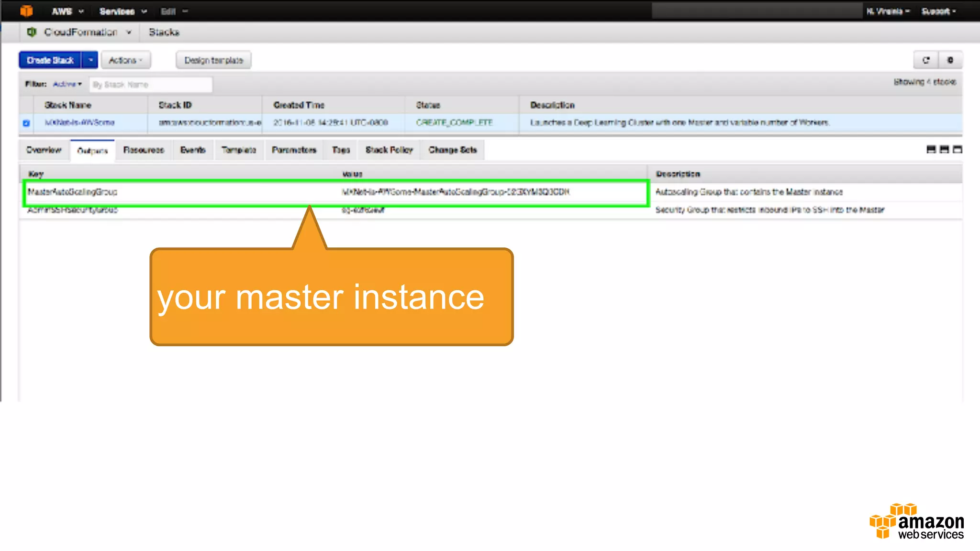Open the Create Stack split-button arrow
The height and width of the screenshot is (551, 980).
90,60
